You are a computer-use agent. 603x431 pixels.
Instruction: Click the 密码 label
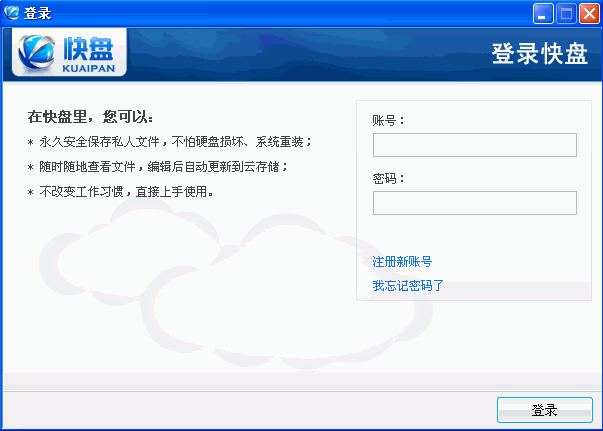[x=388, y=178]
